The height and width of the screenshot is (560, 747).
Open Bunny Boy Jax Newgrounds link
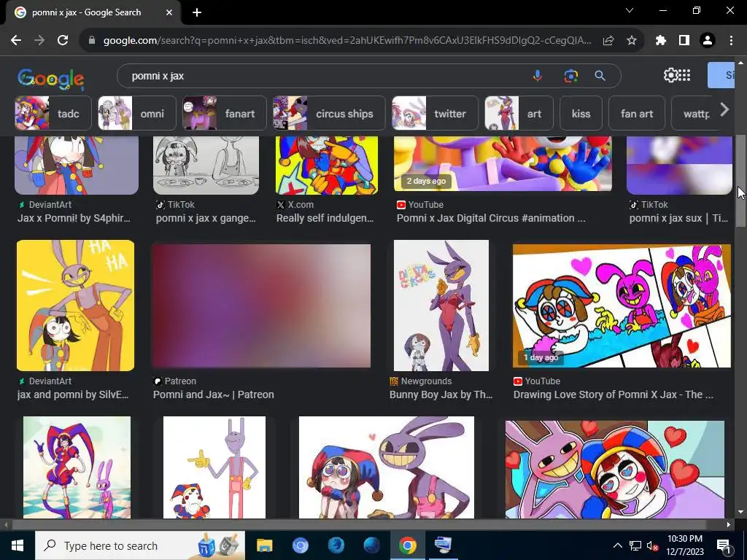(x=441, y=394)
